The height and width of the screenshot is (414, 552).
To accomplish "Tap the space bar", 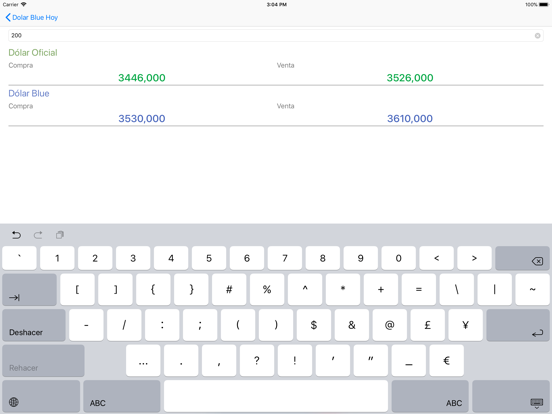I will [x=276, y=396].
